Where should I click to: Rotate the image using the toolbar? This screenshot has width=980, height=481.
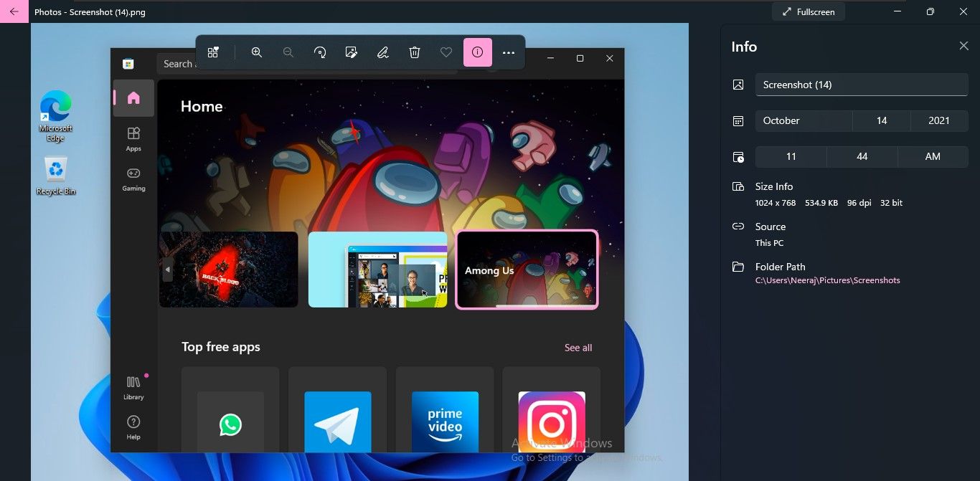(320, 52)
